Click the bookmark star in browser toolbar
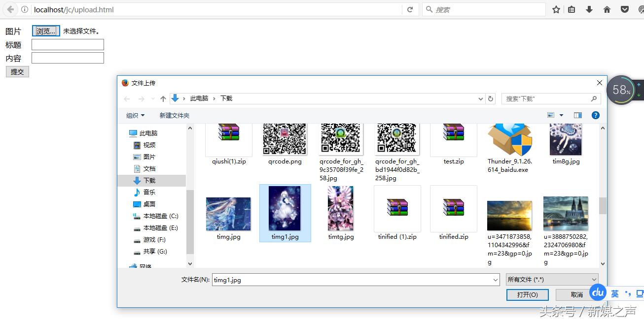Viewport: 644px width, 322px height. [556, 9]
